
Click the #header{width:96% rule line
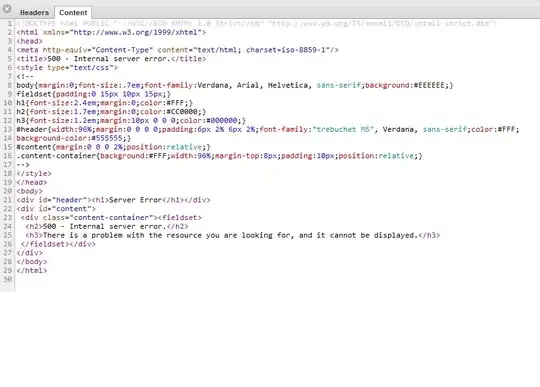tap(268, 129)
